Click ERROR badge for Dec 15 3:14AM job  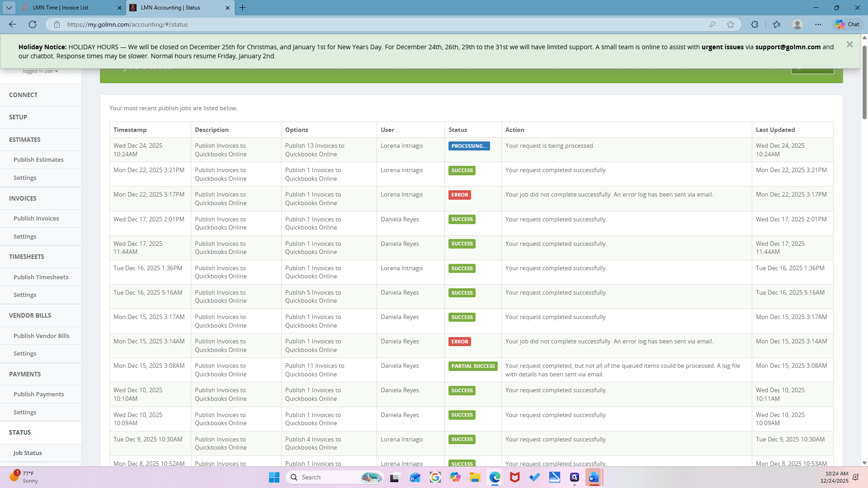[459, 342]
